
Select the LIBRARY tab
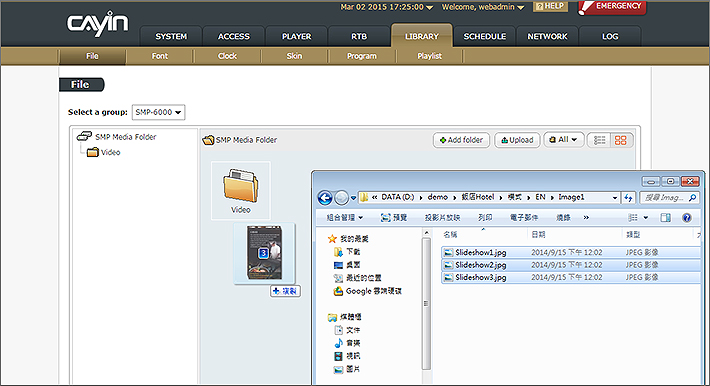(x=422, y=36)
